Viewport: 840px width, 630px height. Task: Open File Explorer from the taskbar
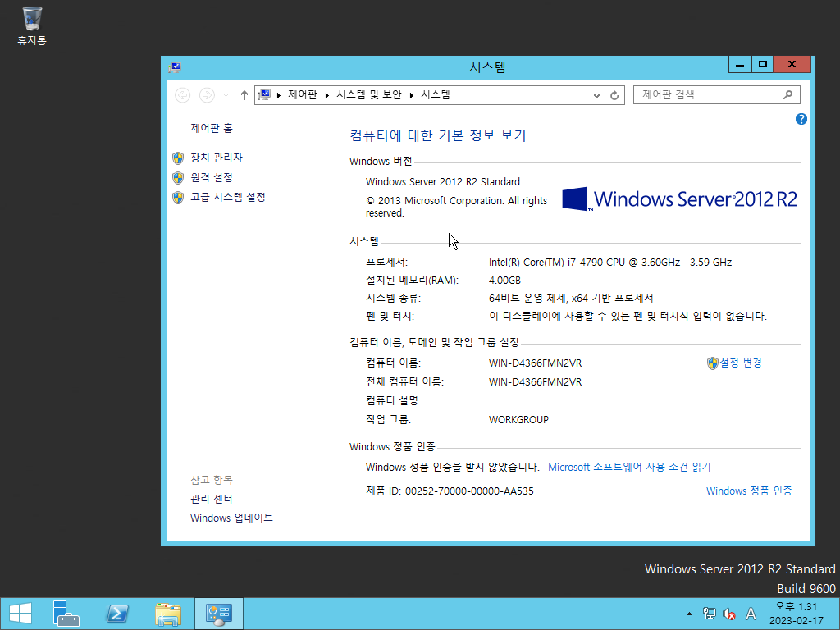[167, 614]
